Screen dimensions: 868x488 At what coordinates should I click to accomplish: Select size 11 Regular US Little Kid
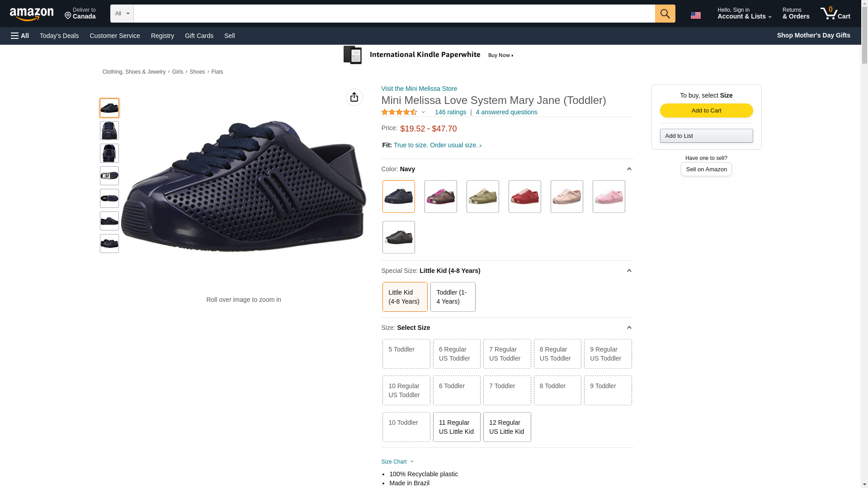tap(456, 427)
